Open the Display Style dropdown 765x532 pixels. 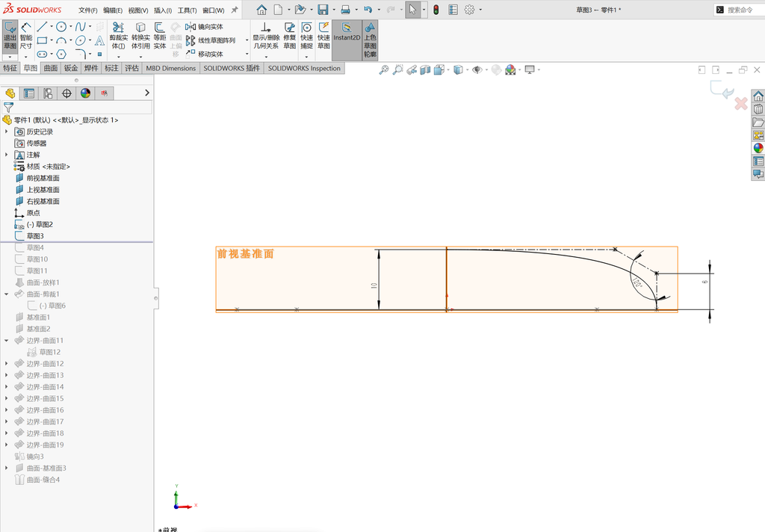click(x=467, y=69)
